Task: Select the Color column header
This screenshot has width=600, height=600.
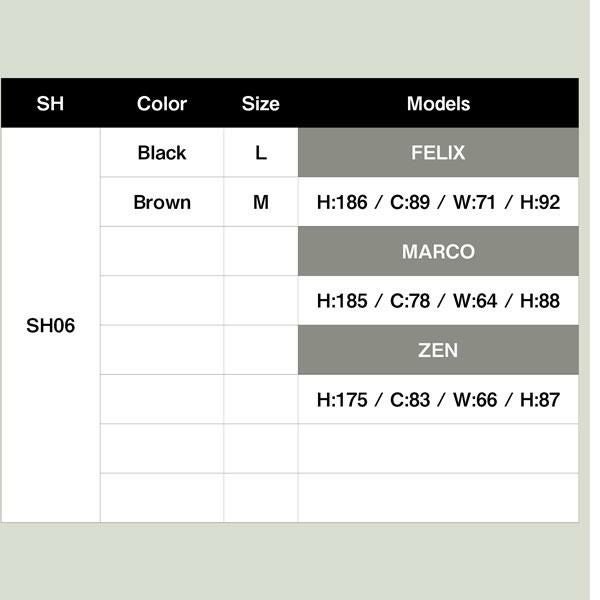Action: [162, 104]
